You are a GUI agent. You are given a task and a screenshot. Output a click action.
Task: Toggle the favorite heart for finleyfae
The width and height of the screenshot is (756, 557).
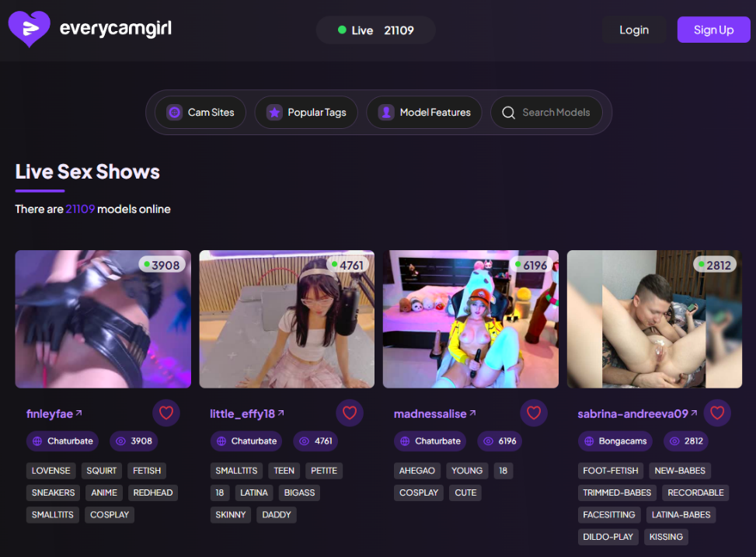(165, 413)
